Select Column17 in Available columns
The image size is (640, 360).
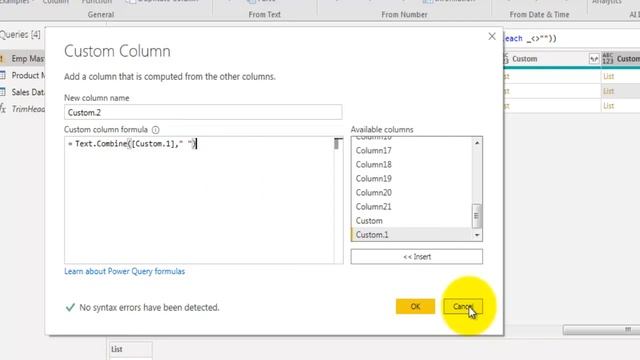(x=373, y=151)
